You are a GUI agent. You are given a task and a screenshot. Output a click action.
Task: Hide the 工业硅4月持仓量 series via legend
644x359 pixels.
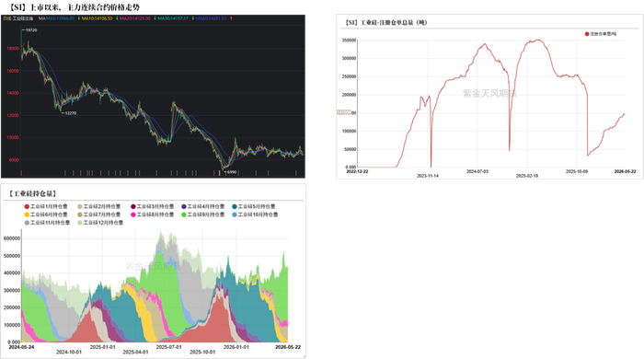(x=203, y=206)
